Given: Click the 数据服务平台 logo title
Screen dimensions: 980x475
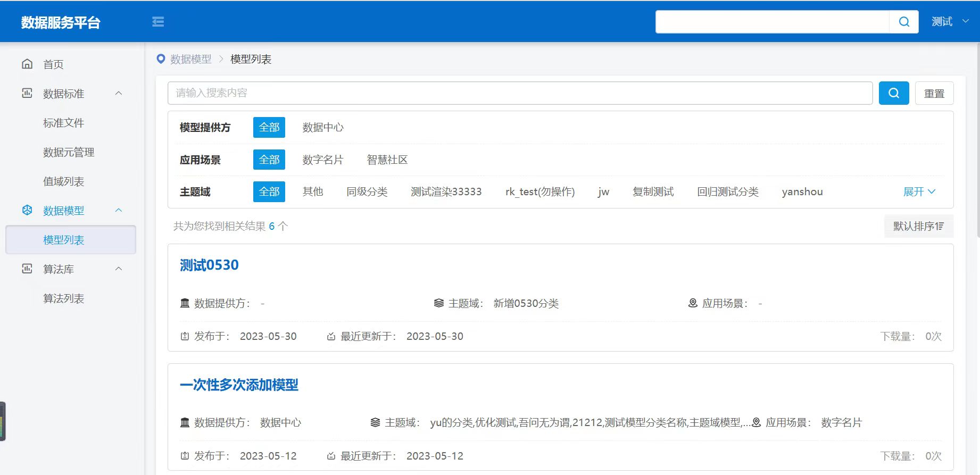Looking at the screenshot, I should (x=61, y=22).
